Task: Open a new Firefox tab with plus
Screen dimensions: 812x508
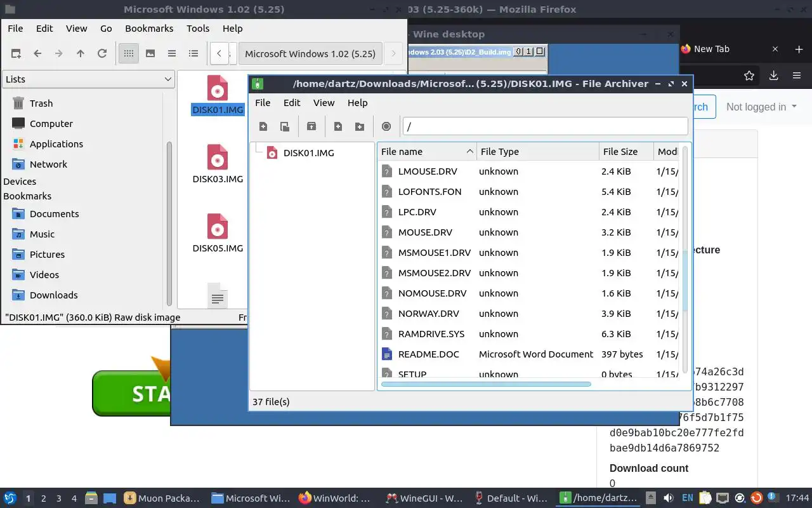Action: point(799,49)
